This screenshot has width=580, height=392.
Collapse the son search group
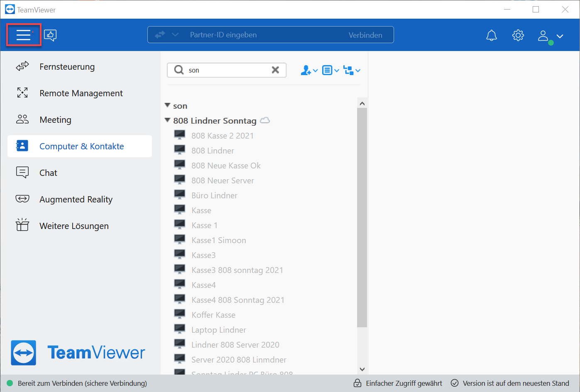(x=168, y=105)
